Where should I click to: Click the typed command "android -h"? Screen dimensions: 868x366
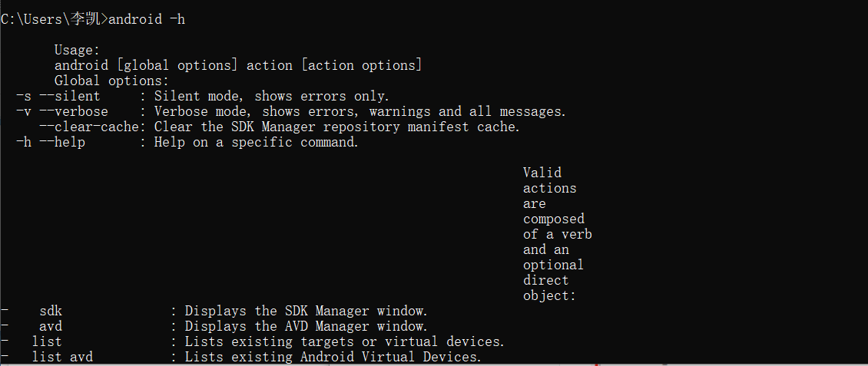coord(147,19)
